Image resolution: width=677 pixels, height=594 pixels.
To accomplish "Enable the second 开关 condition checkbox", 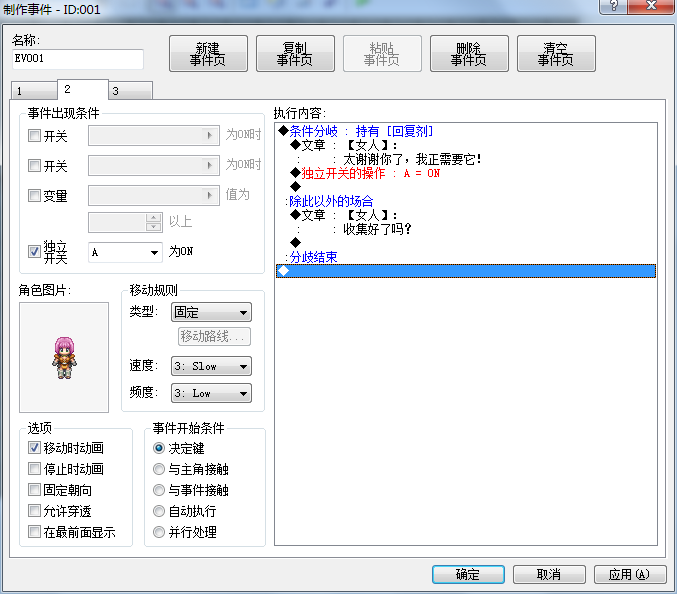I will click(x=34, y=165).
